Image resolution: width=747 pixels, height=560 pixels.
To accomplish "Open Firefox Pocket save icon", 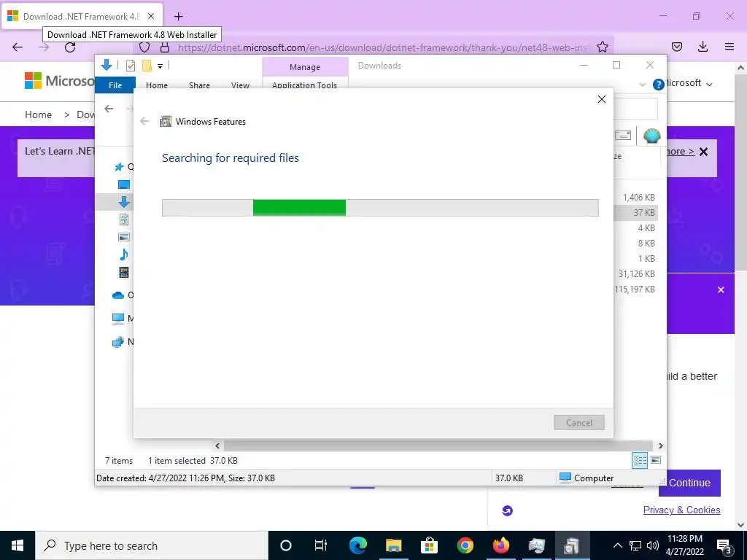I will [676, 47].
